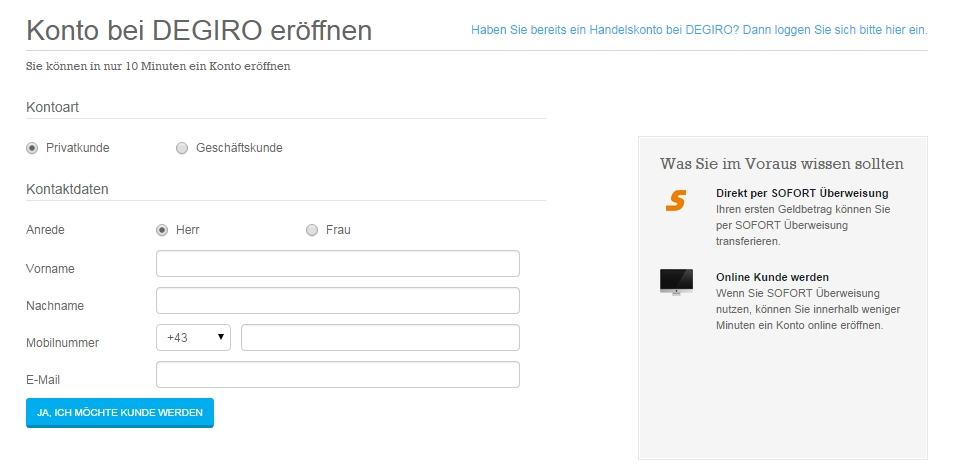Image resolution: width=954 pixels, height=476 pixels.
Task: Open the login link for existing DEGIRO customers
Action: coord(699,30)
